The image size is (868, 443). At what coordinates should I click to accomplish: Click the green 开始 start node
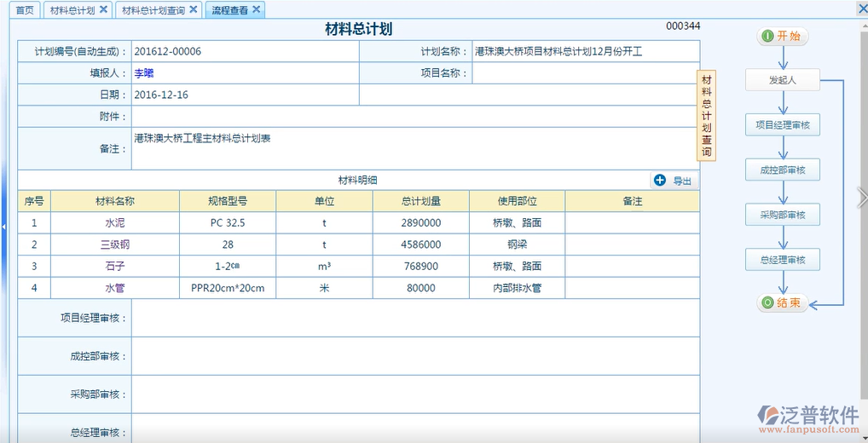tap(782, 37)
